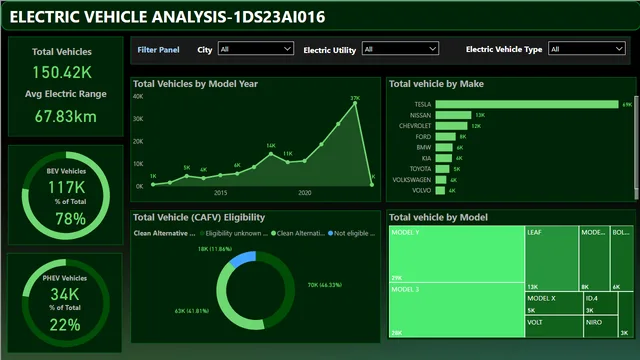Select the MODEL X treemap tile
This screenshot has height=360, width=640.
[554, 303]
